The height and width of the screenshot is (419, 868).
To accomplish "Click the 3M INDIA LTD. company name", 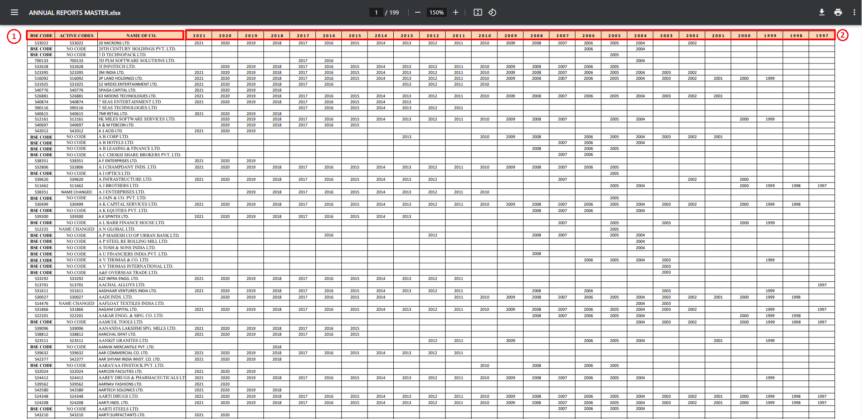I will click(111, 72).
